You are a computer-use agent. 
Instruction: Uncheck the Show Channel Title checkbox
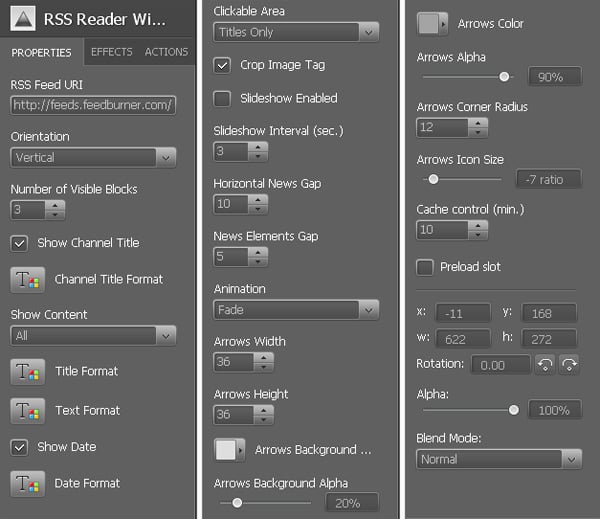19,243
